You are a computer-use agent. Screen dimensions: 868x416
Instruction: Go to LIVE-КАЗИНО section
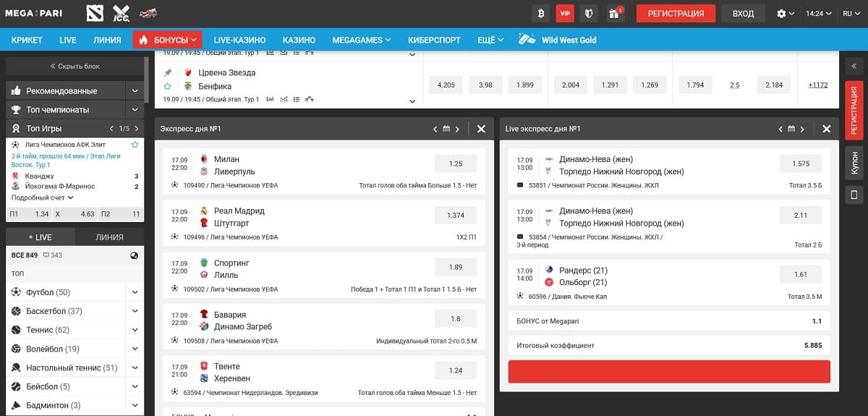(x=239, y=40)
